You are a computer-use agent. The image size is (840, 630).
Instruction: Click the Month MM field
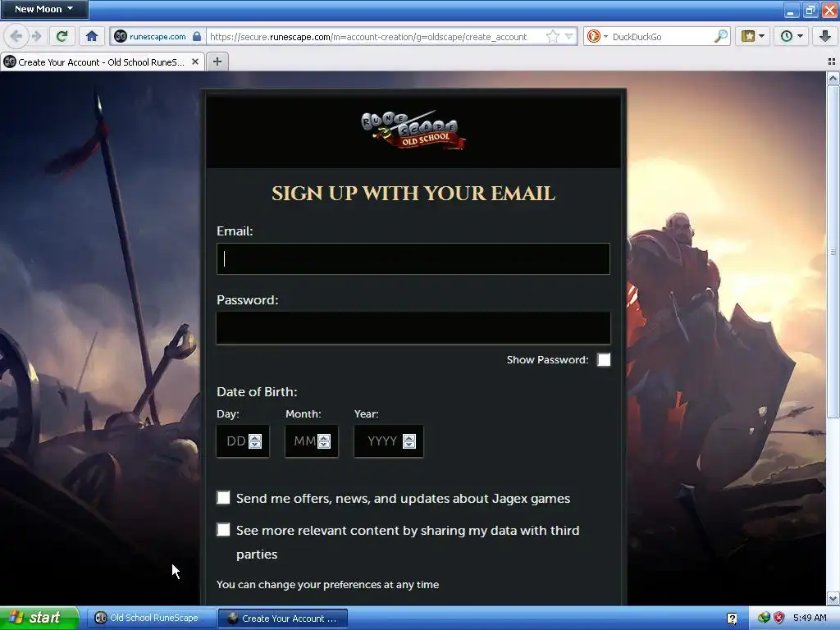[304, 441]
